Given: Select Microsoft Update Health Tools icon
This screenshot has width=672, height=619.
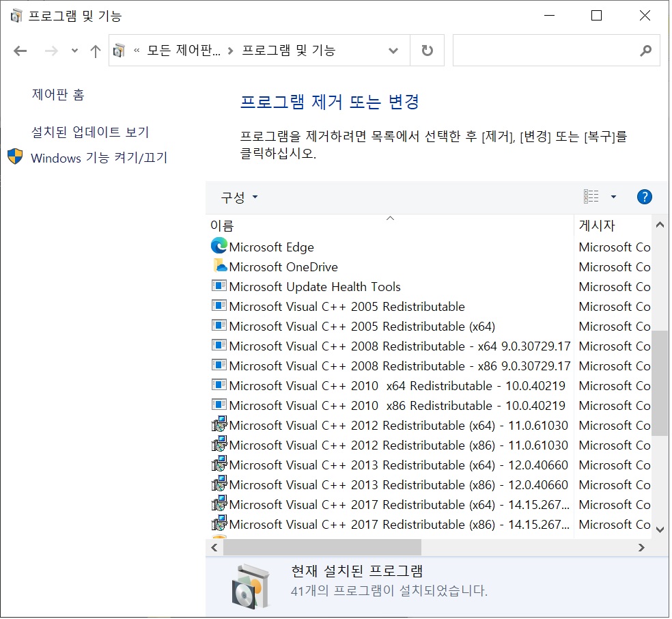Looking at the screenshot, I should click(219, 286).
